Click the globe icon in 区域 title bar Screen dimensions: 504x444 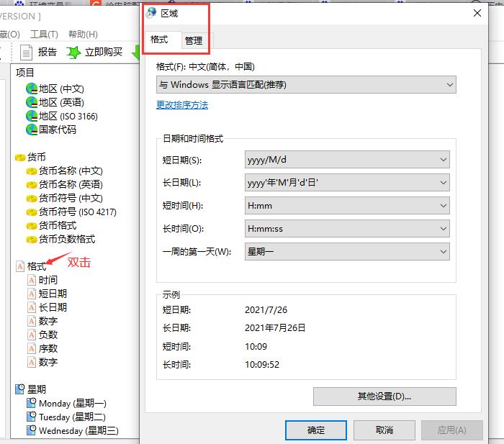[x=151, y=13]
